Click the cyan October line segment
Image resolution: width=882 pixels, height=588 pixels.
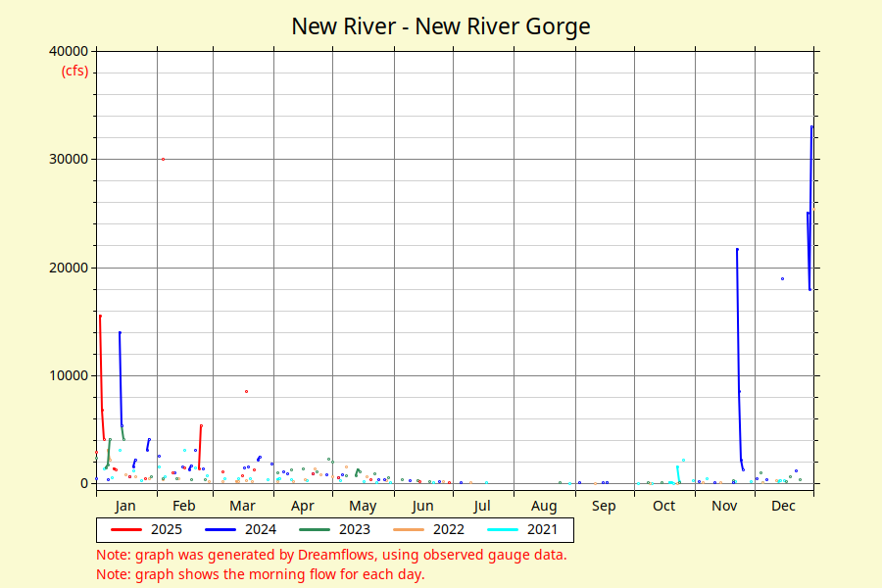(678, 474)
